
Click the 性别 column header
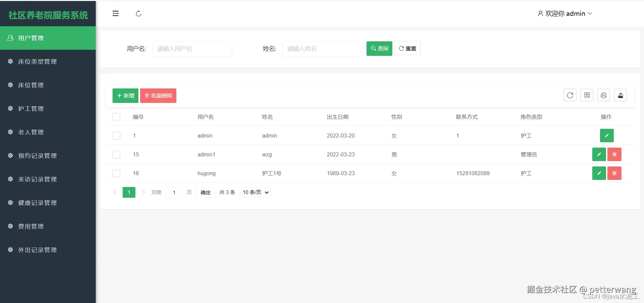[397, 117]
